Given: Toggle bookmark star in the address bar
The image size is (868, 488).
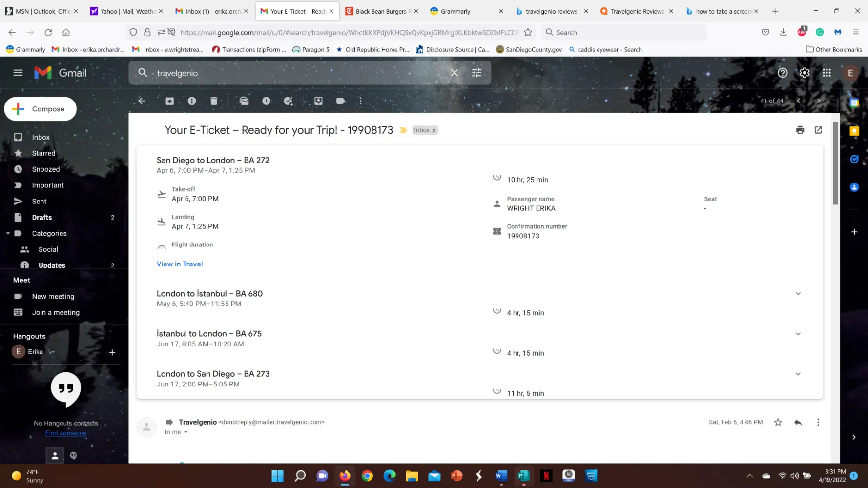Looking at the screenshot, I should (528, 32).
